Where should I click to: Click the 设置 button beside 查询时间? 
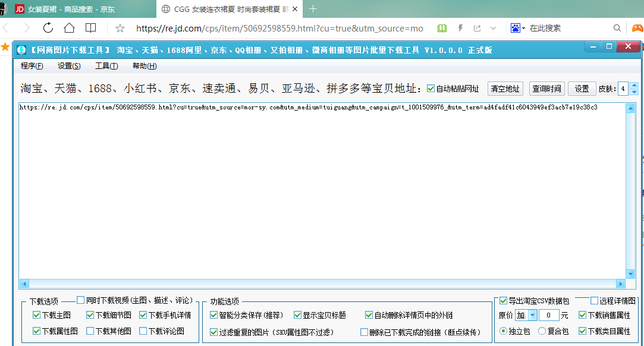[582, 89]
